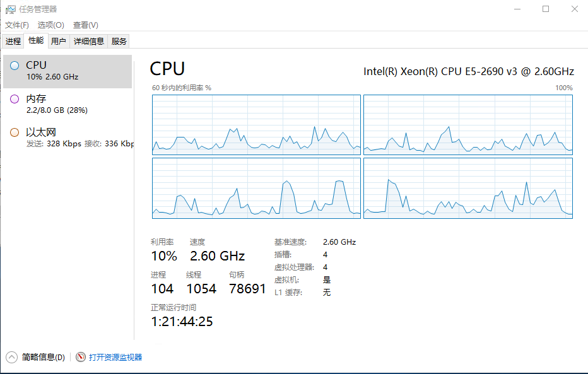The image size is (588, 374).
Task: Click the top-right CPU core graph
Action: pos(467,125)
